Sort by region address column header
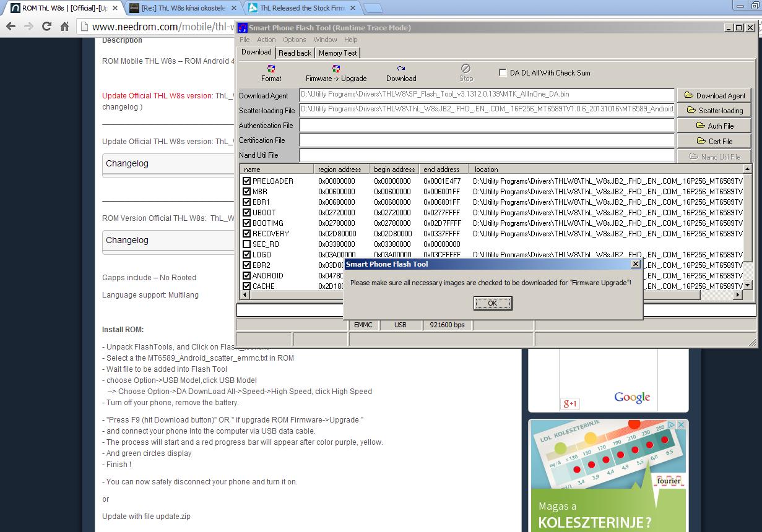 point(342,169)
